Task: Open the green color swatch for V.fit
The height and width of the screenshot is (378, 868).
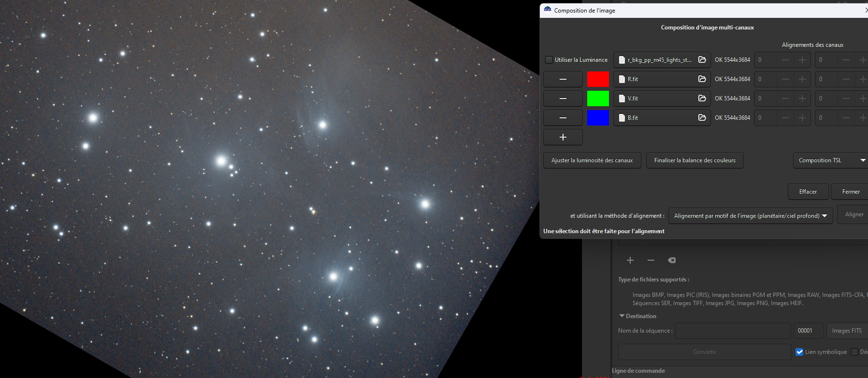Action: coord(598,98)
